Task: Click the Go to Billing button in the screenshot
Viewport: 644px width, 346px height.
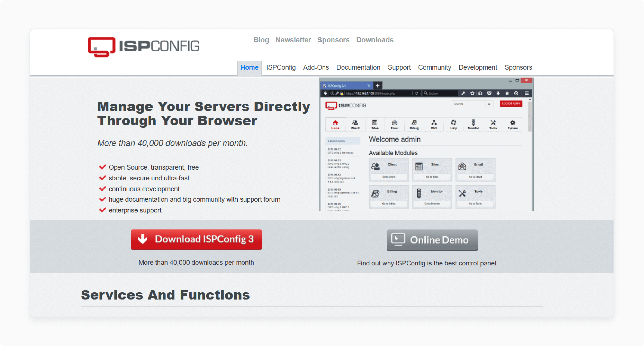Action: coord(388,204)
